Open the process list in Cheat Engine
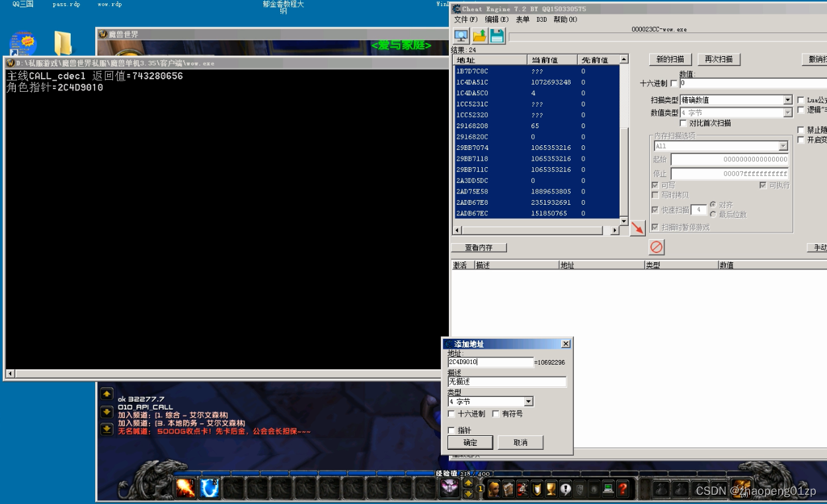 [x=461, y=36]
